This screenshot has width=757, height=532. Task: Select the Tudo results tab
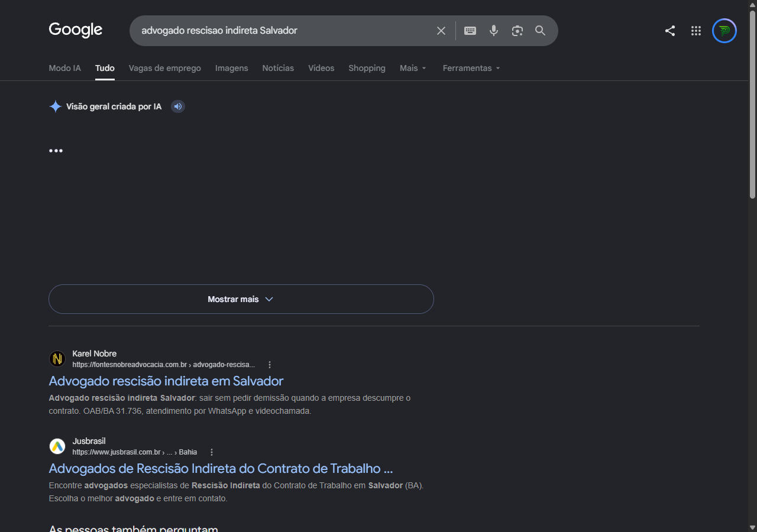point(105,68)
